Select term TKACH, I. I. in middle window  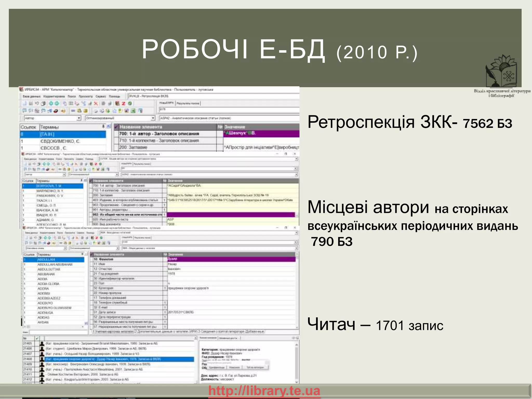[x=53, y=201]
